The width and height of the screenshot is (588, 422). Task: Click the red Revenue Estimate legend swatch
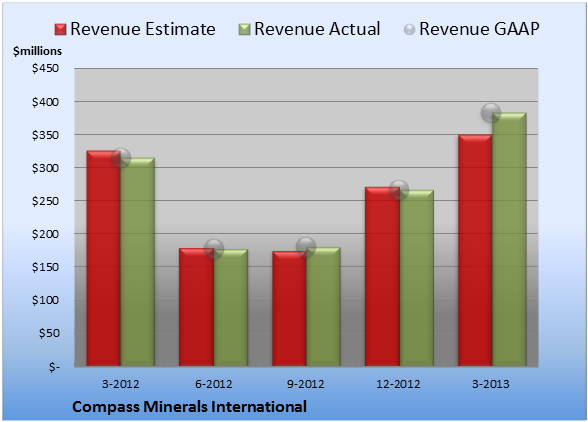60,29
